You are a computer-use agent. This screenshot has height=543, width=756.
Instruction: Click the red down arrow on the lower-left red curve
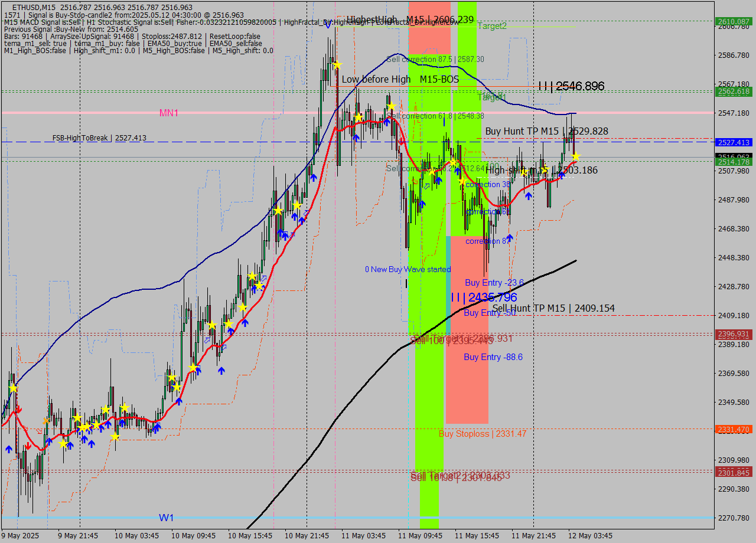(28, 446)
